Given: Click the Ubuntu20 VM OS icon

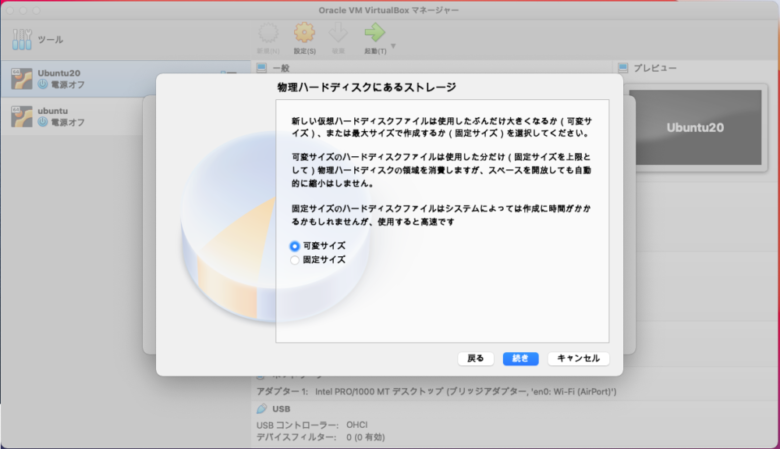Looking at the screenshot, I should click(22, 79).
